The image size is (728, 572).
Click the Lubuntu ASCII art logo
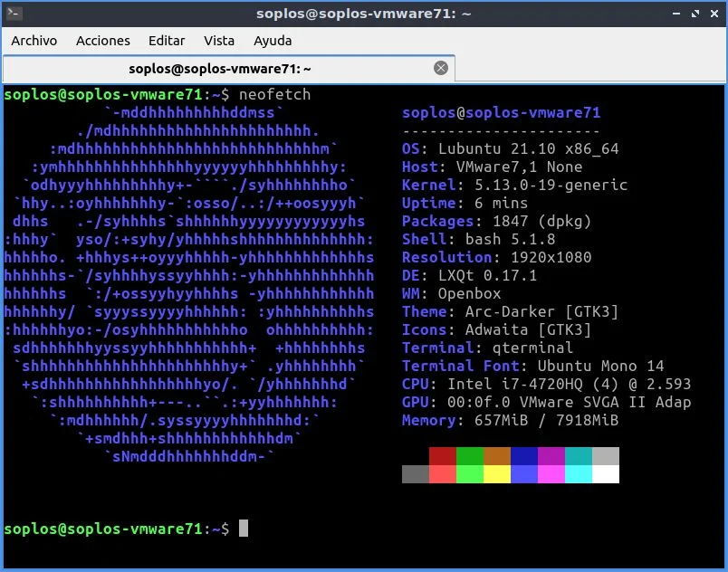(x=189, y=284)
